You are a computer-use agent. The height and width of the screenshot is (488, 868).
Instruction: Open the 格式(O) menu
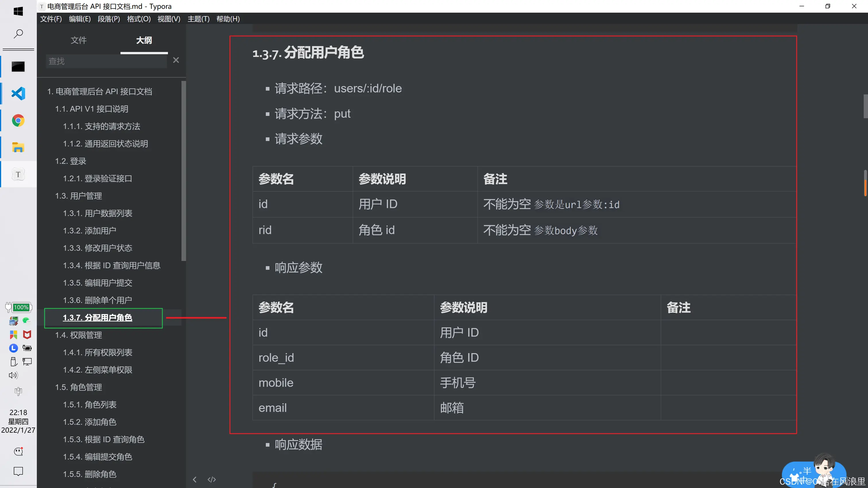click(x=139, y=19)
